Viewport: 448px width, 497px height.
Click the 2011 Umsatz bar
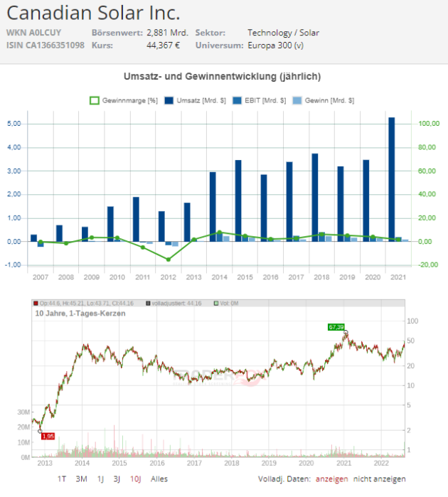click(x=136, y=219)
